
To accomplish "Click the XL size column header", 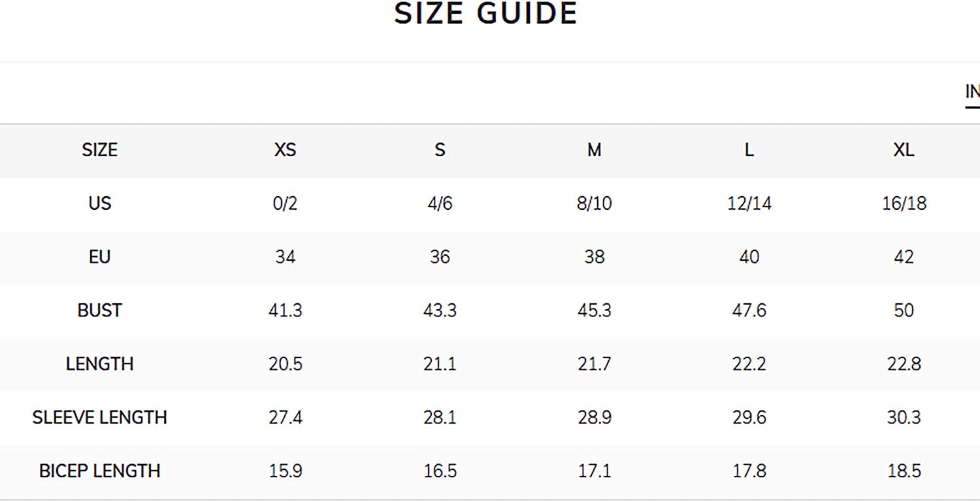I will tap(904, 150).
